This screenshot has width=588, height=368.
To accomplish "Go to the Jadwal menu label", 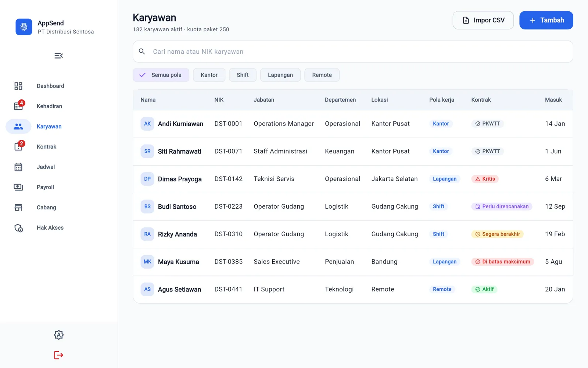I will pyautogui.click(x=46, y=167).
